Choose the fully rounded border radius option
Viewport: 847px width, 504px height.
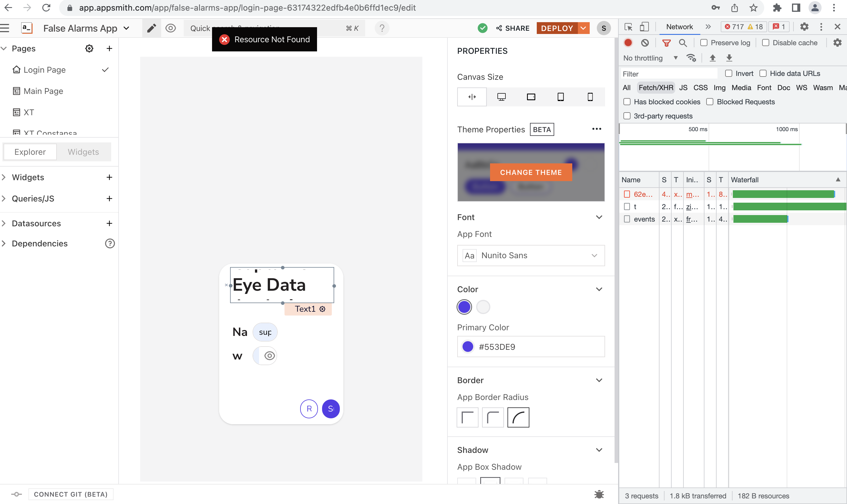coord(518,417)
